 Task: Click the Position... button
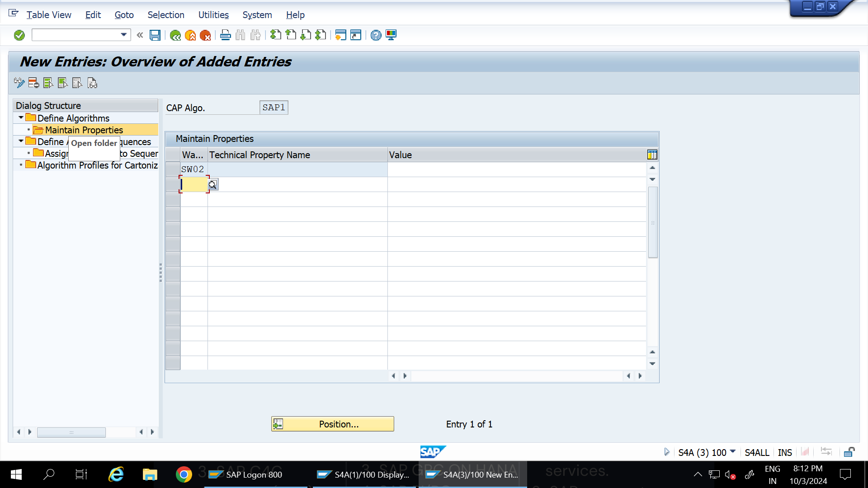333,424
